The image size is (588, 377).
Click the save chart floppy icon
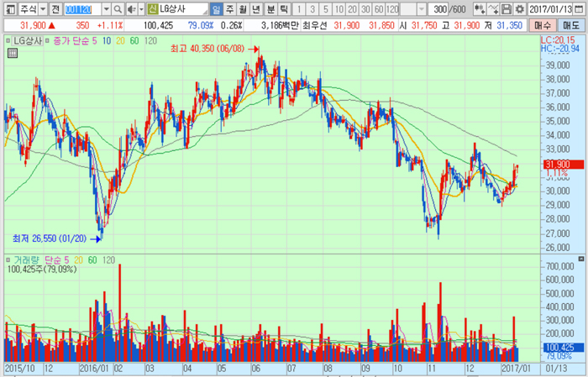507,8
